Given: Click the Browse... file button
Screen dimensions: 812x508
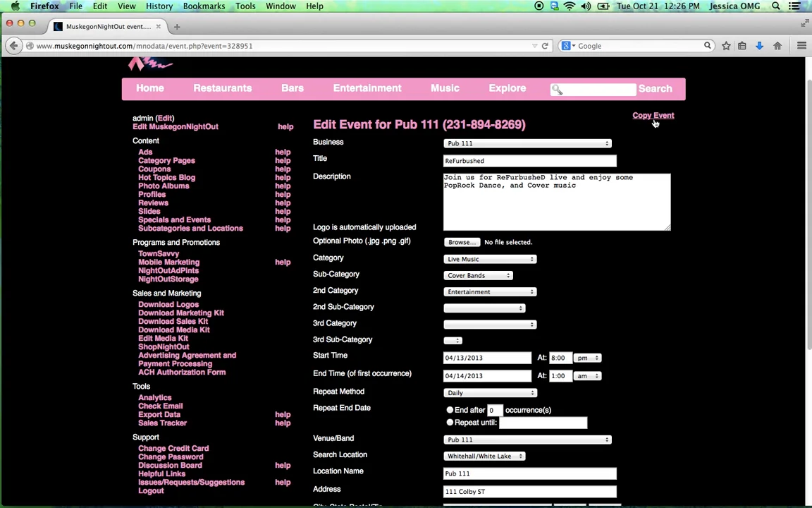Looking at the screenshot, I should tap(462, 242).
